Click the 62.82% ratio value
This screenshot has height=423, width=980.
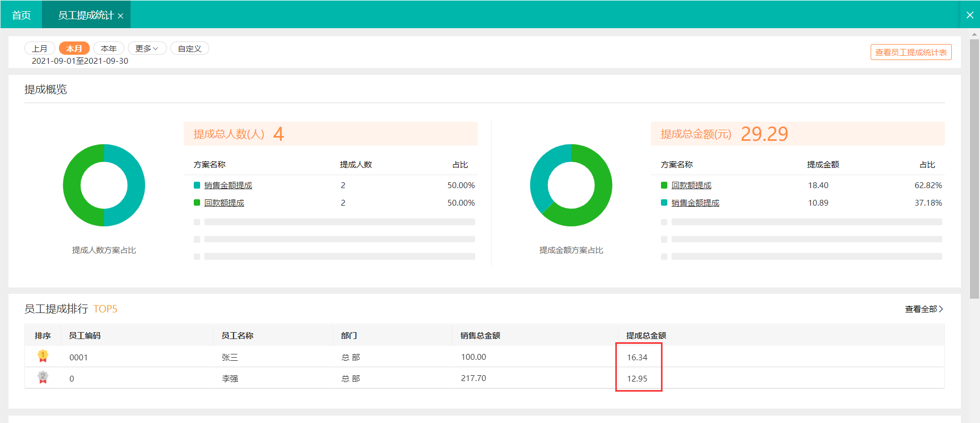(928, 185)
